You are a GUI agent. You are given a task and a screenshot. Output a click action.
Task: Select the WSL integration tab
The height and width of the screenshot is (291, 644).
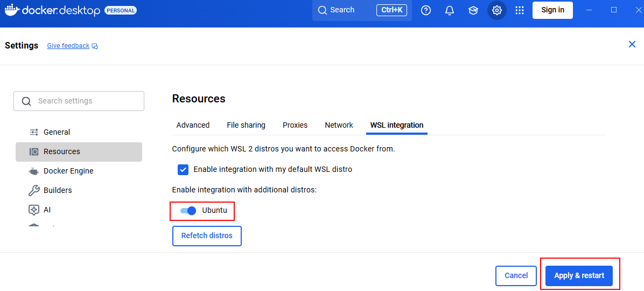pyautogui.click(x=397, y=125)
